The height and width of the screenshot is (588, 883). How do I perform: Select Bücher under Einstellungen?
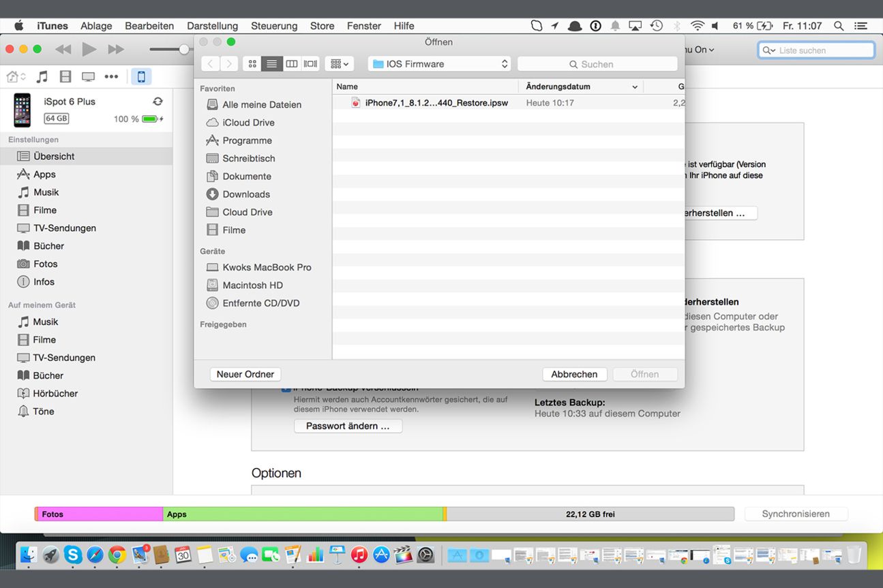tap(86, 246)
